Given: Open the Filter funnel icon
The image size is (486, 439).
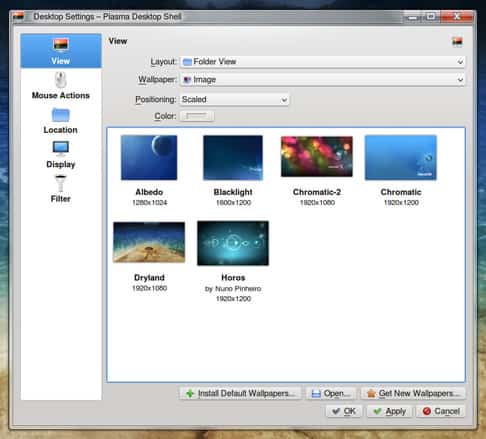Looking at the screenshot, I should 61,183.
